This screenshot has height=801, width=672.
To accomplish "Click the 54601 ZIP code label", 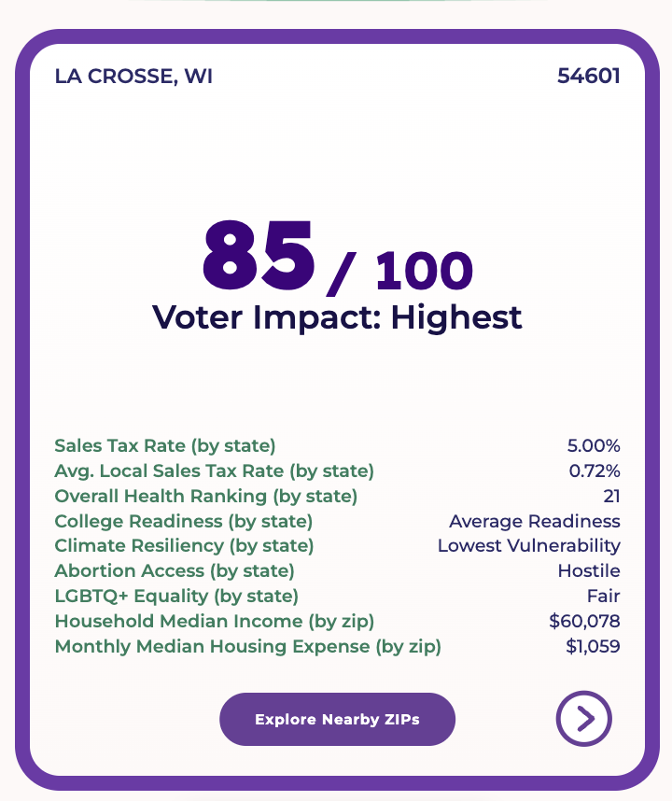I will pos(588,77).
